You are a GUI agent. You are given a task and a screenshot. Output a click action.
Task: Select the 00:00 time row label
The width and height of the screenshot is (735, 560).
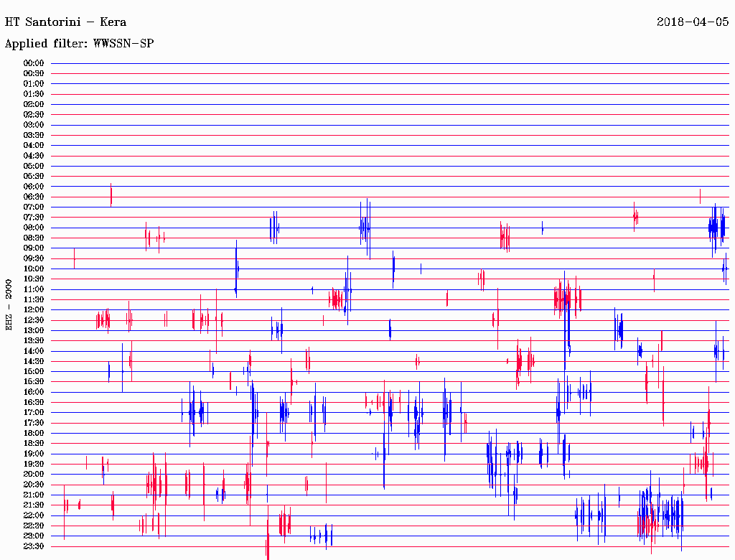click(34, 63)
